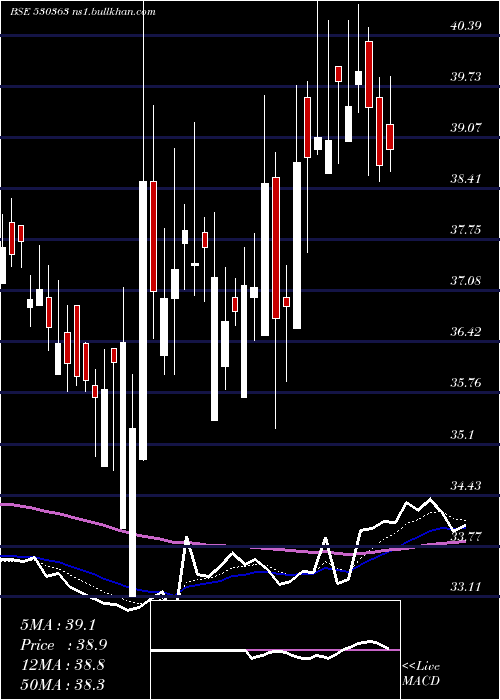500x700 pixels.
Task: Click the Price : 38.9 readout
Action: (x=64, y=645)
